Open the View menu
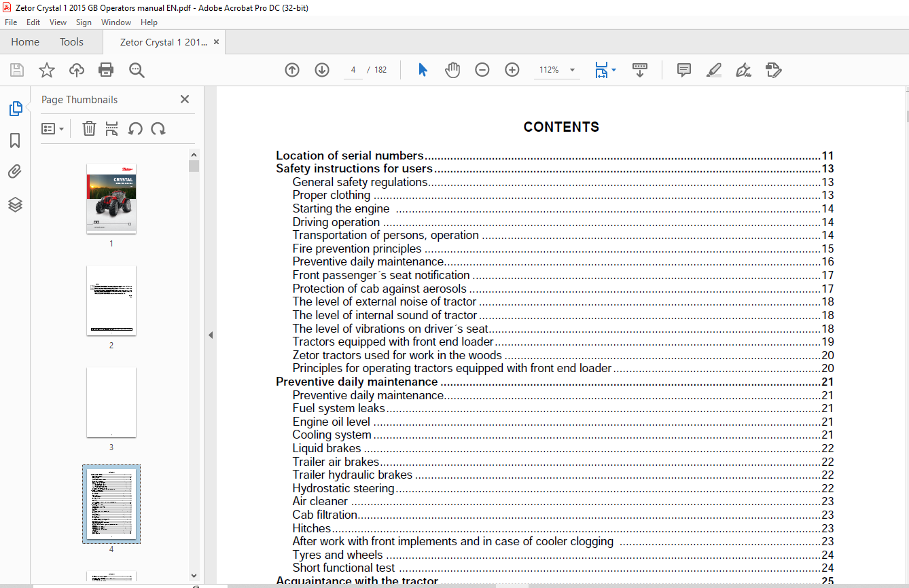The height and width of the screenshot is (588, 909). click(x=58, y=22)
